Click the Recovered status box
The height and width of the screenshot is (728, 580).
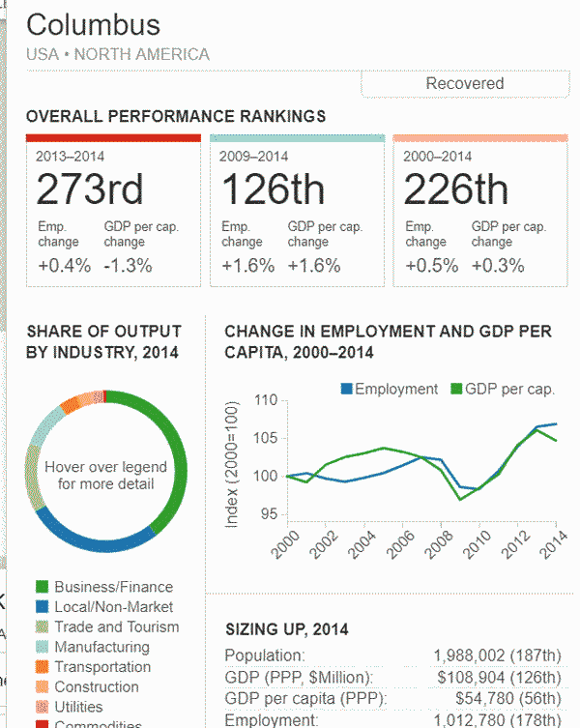pos(464,84)
